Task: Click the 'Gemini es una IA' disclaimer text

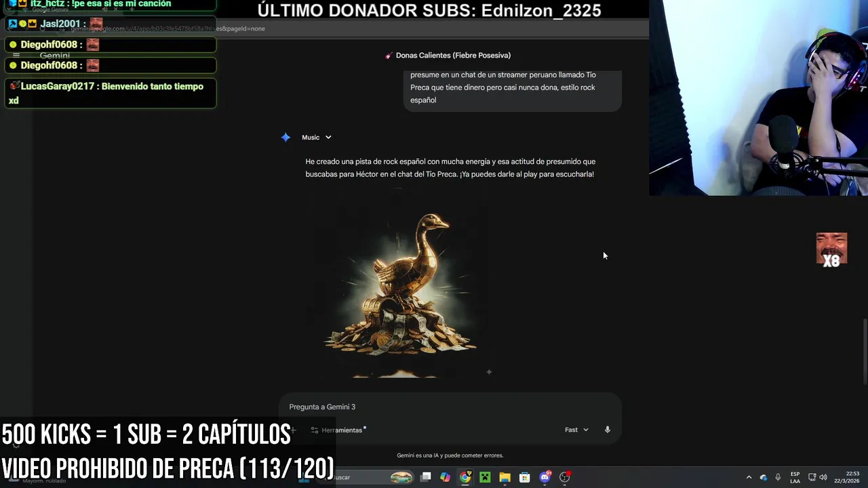Action: pos(450,455)
